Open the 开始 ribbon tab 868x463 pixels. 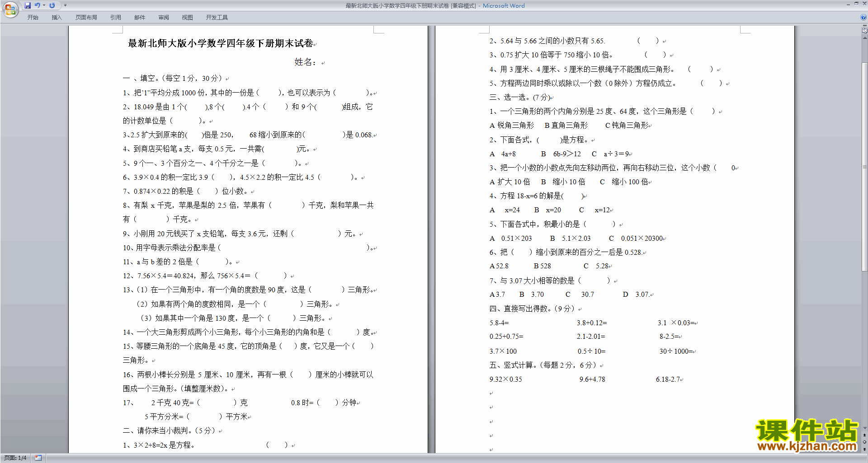33,17
